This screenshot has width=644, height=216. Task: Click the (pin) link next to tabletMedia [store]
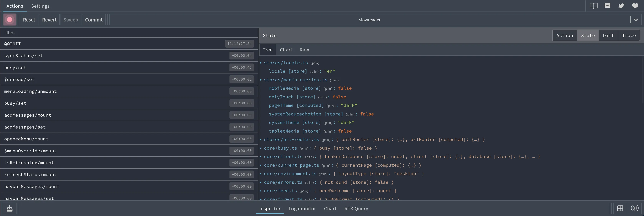click(328, 131)
